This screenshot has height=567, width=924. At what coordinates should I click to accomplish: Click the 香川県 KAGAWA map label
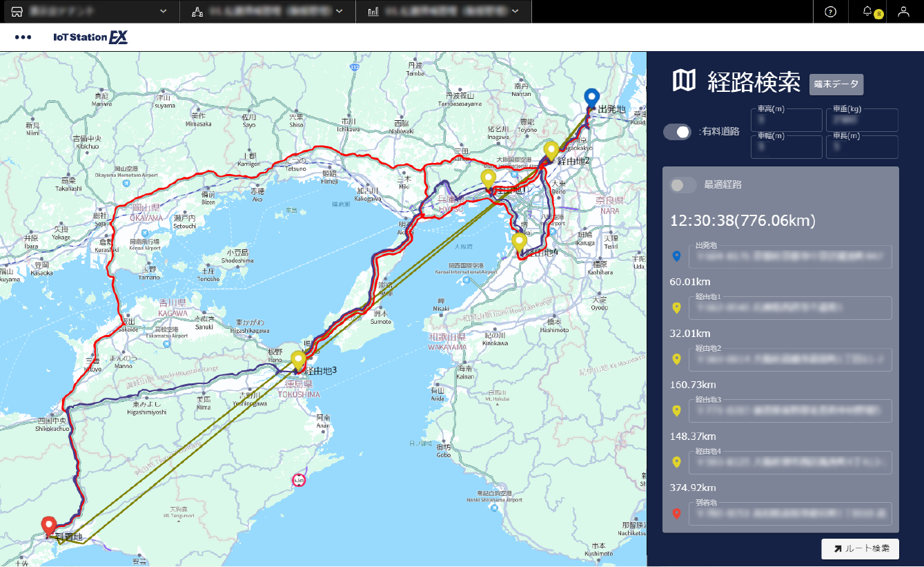pyautogui.click(x=172, y=309)
